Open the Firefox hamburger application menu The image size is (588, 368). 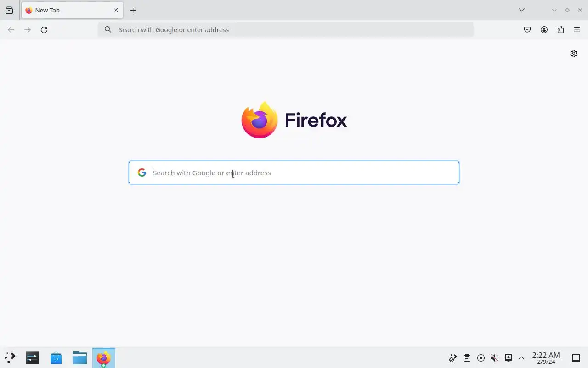click(x=577, y=30)
